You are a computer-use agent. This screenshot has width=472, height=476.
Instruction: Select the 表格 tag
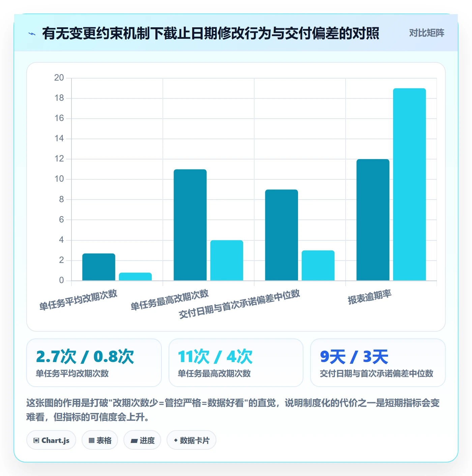point(100,440)
